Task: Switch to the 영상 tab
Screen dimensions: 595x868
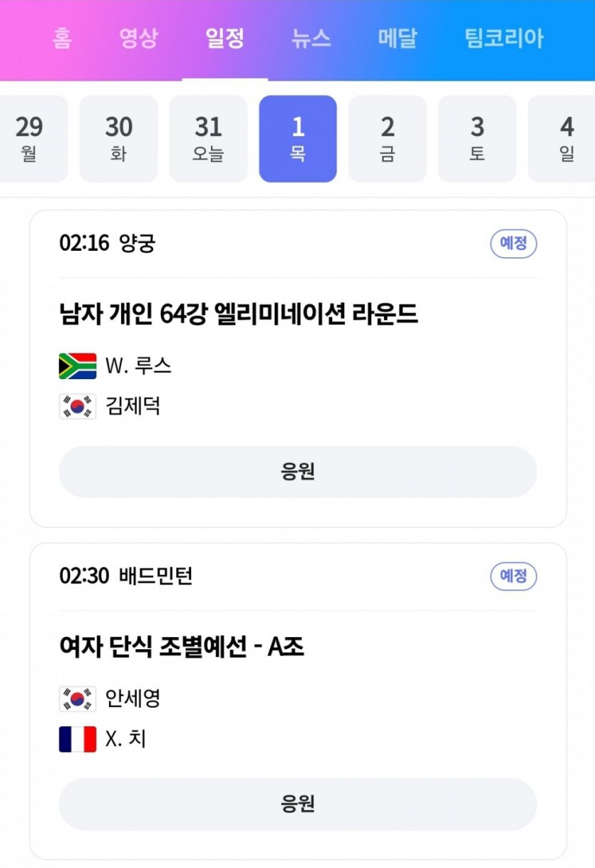Action: pyautogui.click(x=138, y=38)
